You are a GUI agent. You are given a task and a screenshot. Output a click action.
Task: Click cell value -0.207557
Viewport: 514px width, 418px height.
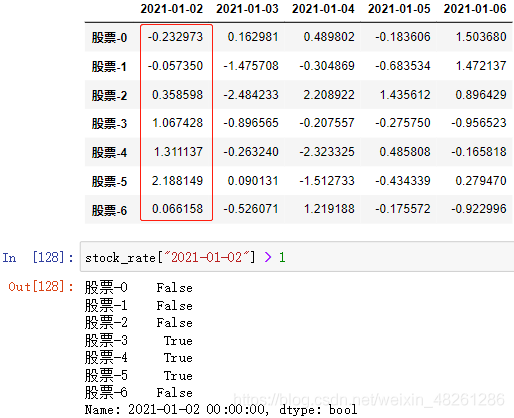tap(327, 123)
